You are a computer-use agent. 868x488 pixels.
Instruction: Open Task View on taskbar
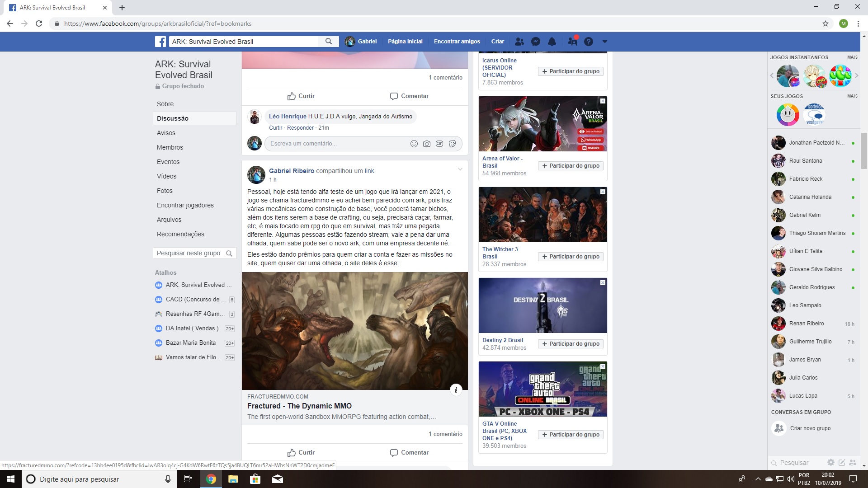tap(188, 479)
